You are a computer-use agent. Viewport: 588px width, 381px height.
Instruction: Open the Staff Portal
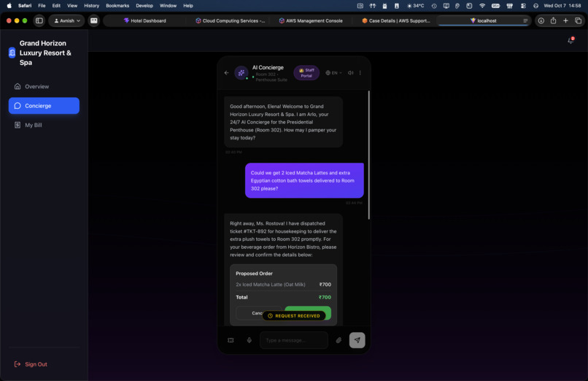pyautogui.click(x=306, y=73)
